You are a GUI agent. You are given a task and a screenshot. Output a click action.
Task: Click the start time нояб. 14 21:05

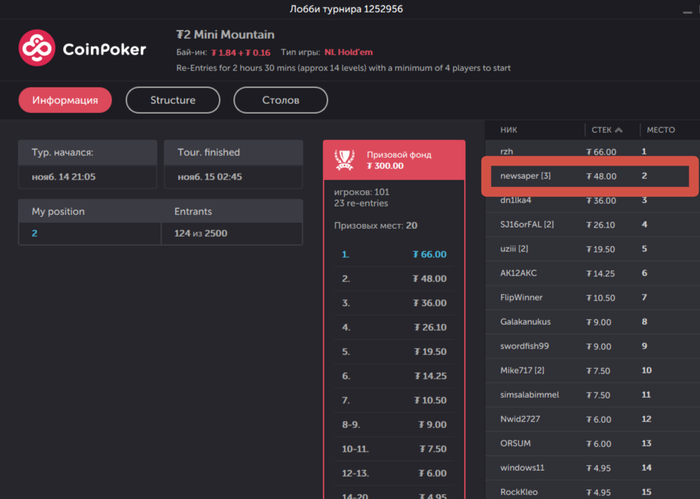click(x=63, y=177)
